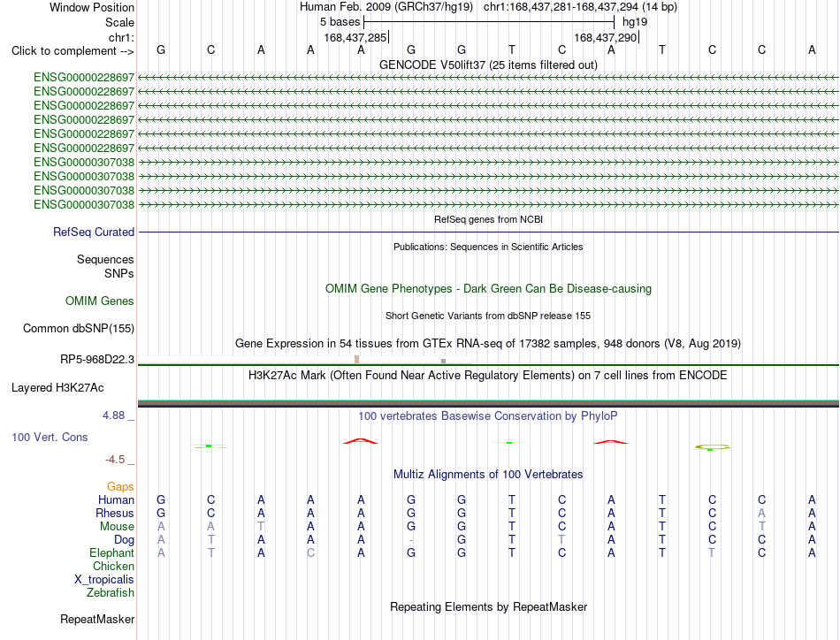The width and height of the screenshot is (840, 640).
Task: Open the OMIM Gene Phenotypes track title
Action: click(x=488, y=289)
